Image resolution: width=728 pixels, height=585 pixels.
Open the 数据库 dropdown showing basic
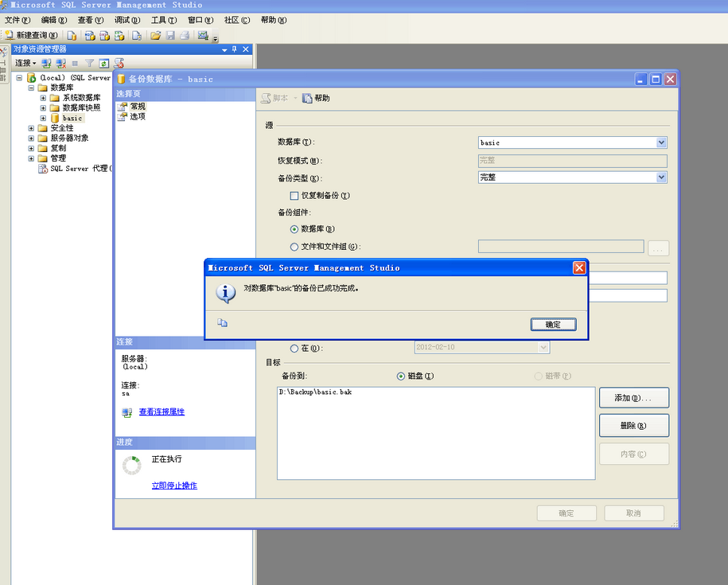661,142
